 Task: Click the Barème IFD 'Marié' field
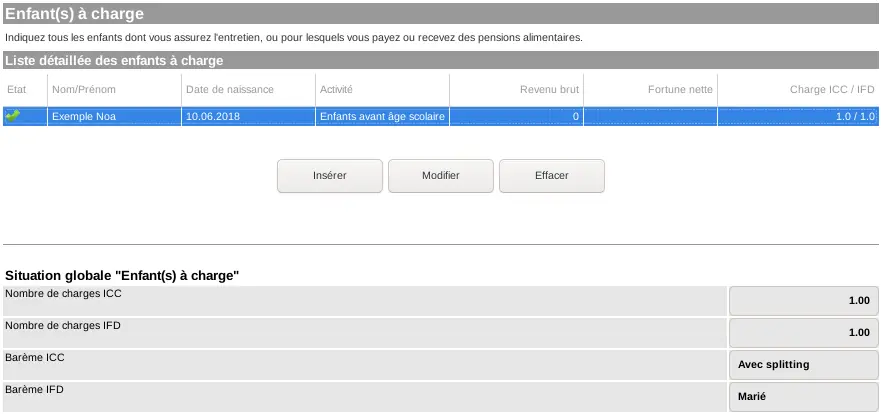pyautogui.click(x=804, y=397)
